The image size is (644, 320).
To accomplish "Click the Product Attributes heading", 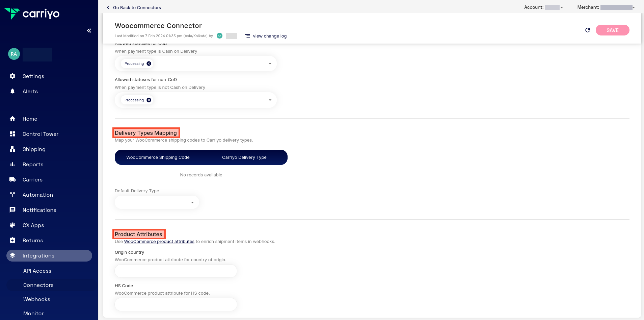I will pos(138,234).
